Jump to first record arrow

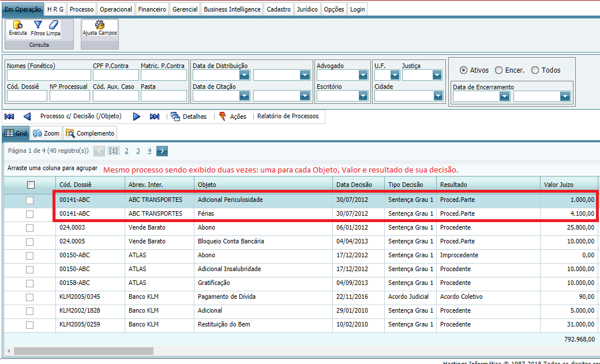(9, 117)
